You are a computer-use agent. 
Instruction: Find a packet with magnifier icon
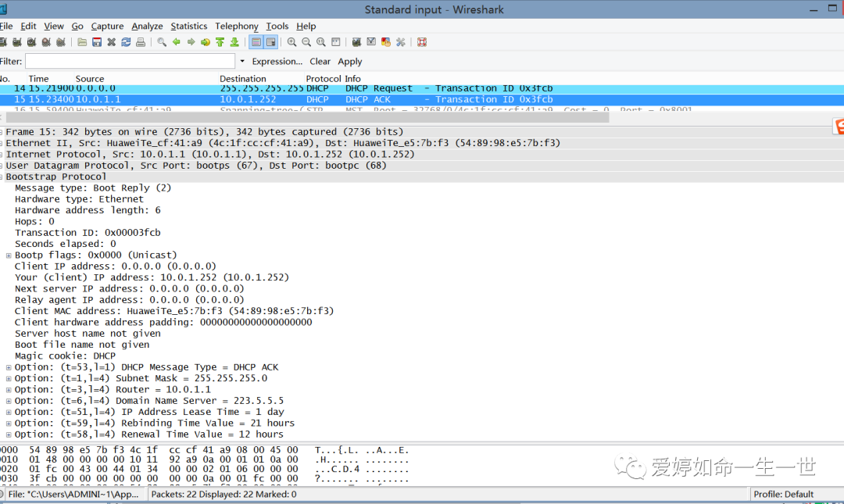click(x=162, y=42)
